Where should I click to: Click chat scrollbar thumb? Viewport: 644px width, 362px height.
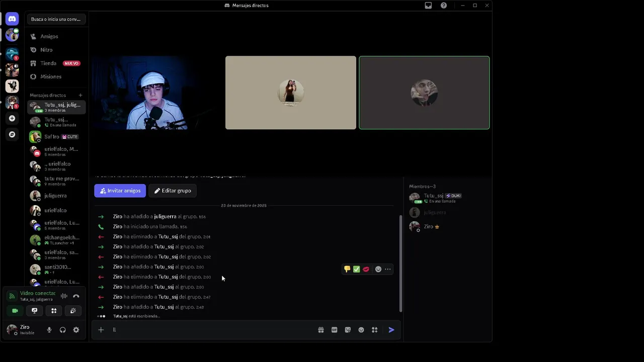pyautogui.click(x=400, y=264)
